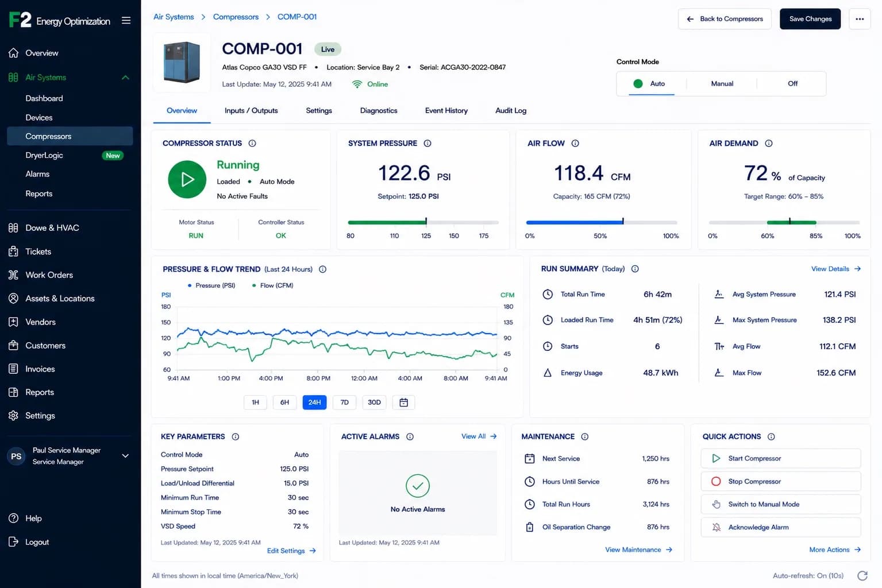Open Edit Settings link in Key Parameters

point(291,551)
